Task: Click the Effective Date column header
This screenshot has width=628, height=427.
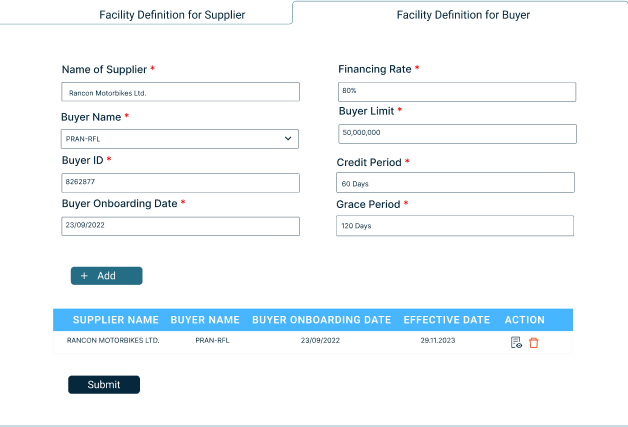Action: point(447,320)
